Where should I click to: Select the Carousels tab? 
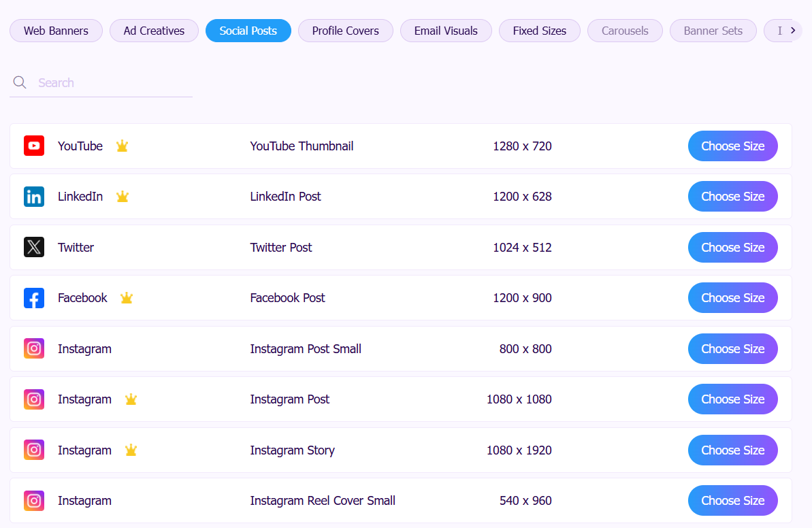tap(625, 31)
